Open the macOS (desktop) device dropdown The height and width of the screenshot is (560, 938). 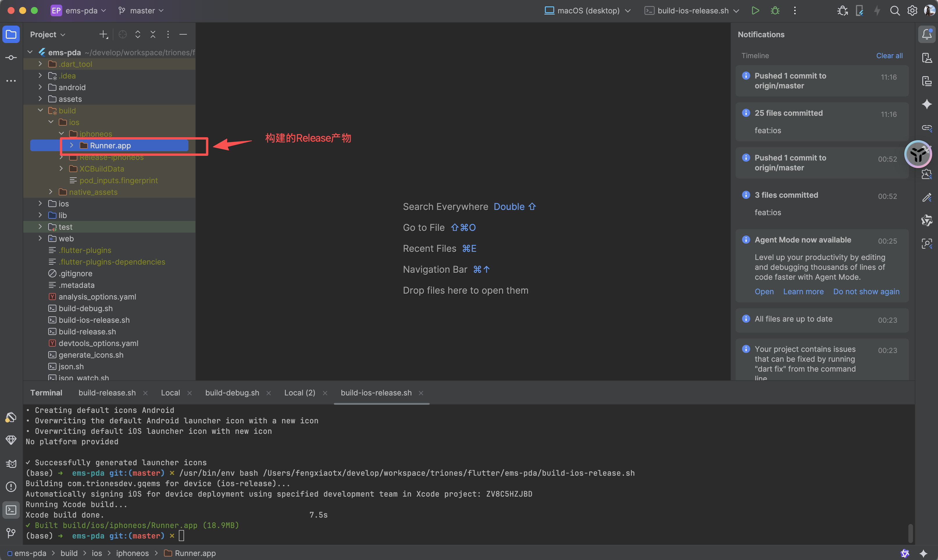[587, 10]
